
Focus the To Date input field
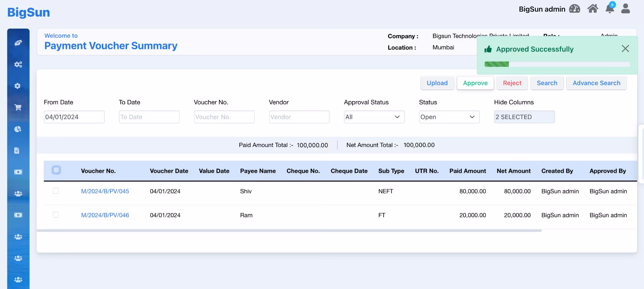(149, 117)
